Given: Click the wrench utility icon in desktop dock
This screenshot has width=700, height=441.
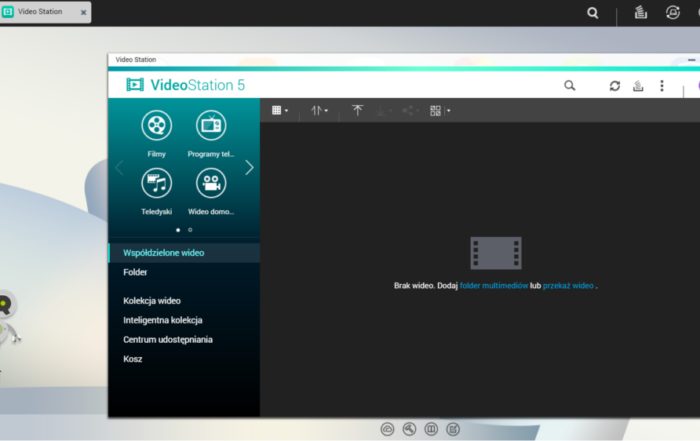Looking at the screenshot, I should (409, 429).
